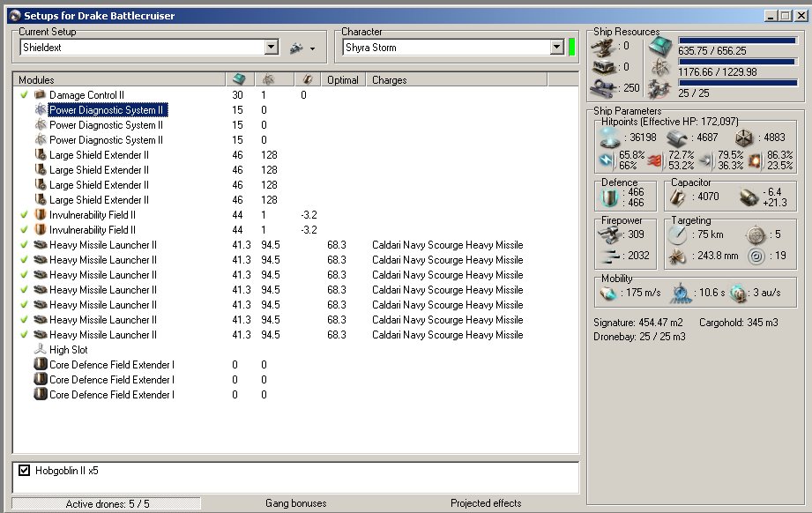812x513 pixels.
Task: Click the align time icon
Action: coord(681,294)
